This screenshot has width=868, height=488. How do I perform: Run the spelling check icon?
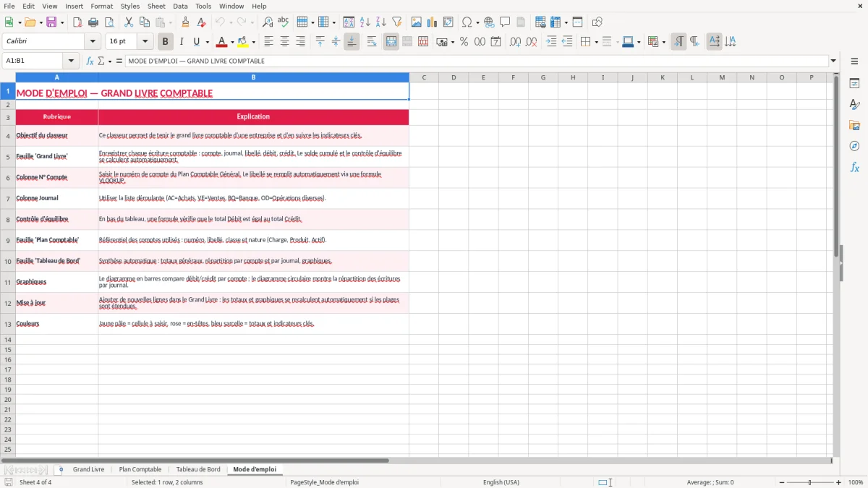[283, 22]
